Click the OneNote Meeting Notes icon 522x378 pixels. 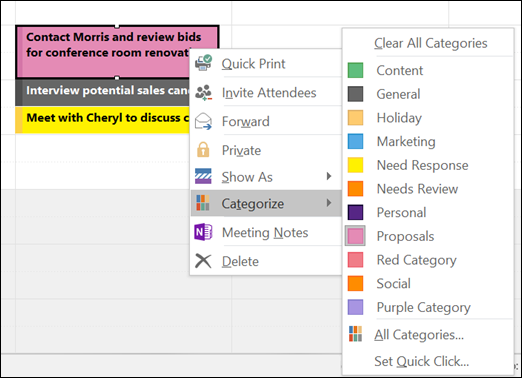(x=203, y=232)
